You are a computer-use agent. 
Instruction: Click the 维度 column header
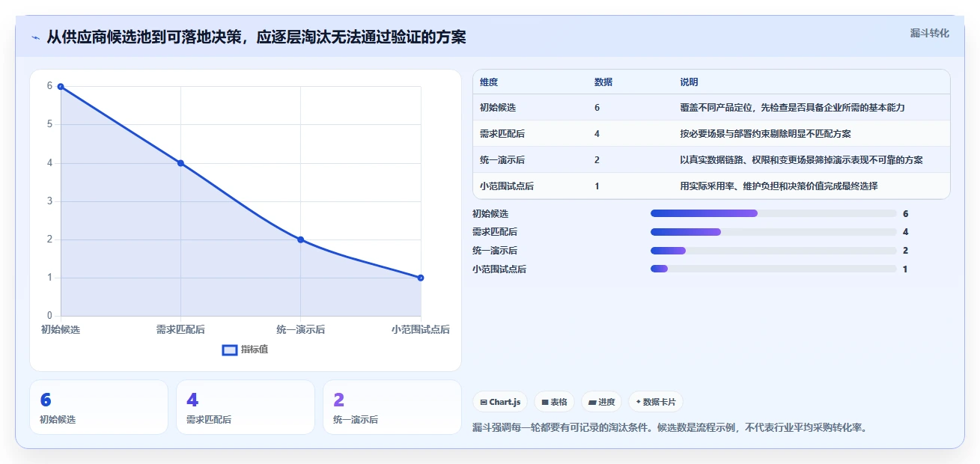[489, 82]
